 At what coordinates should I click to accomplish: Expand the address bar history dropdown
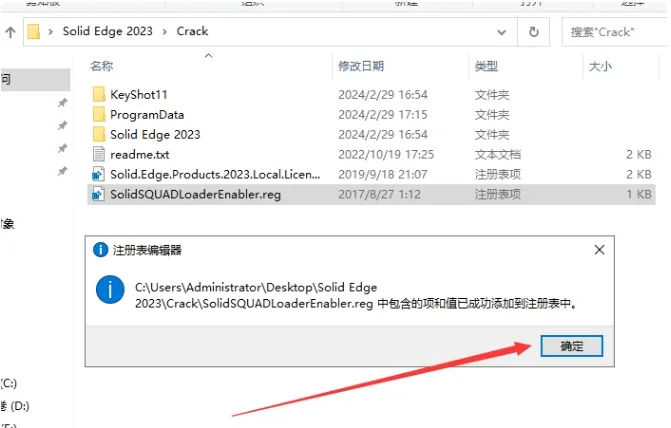[x=502, y=32]
